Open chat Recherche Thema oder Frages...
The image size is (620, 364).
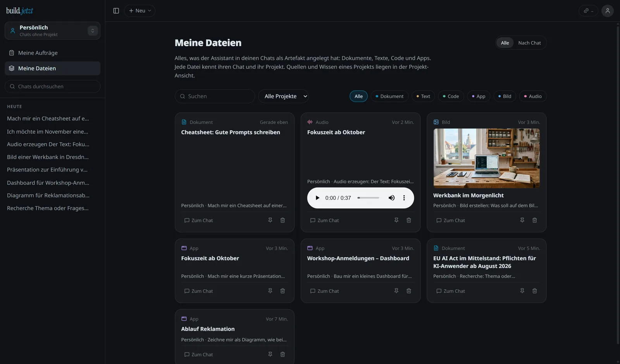(x=48, y=208)
